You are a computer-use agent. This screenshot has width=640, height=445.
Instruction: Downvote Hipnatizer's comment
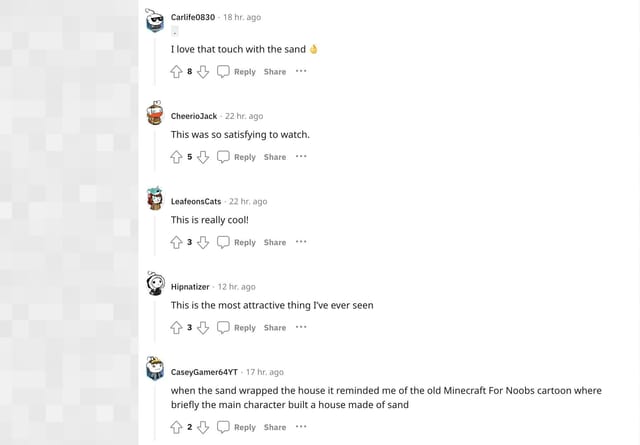203,328
